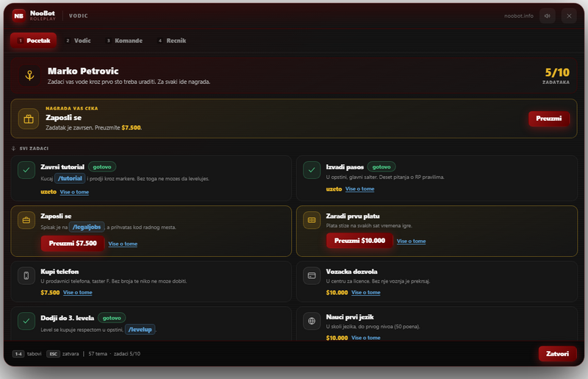The image size is (588, 379).
Task: Click Preuzmi in the reward banner
Action: 548,118
